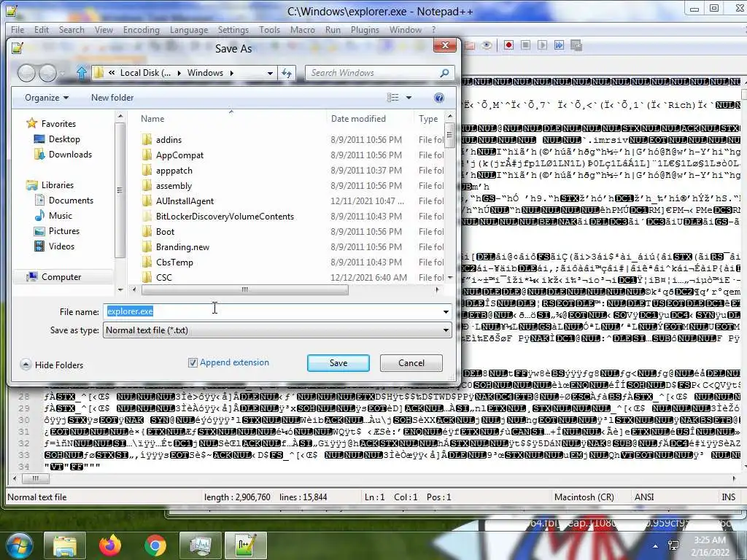The width and height of the screenshot is (747, 560).
Task: Click the magnifier in Search Windows box
Action: tap(444, 73)
